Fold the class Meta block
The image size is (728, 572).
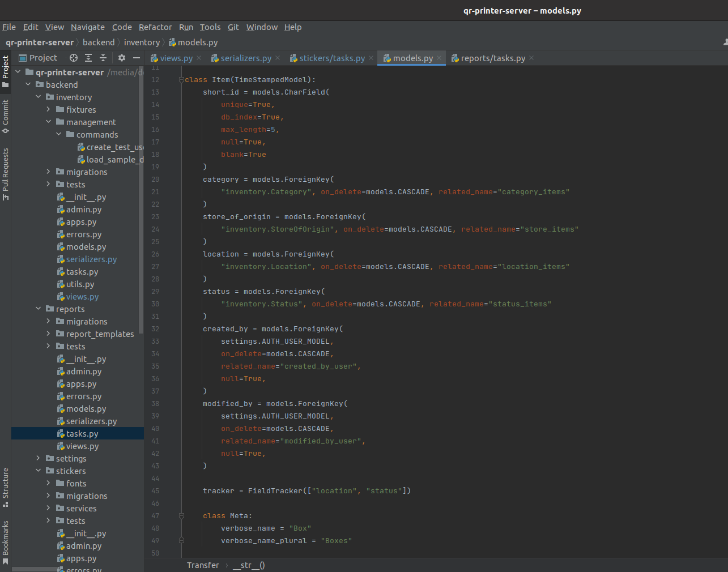(181, 516)
